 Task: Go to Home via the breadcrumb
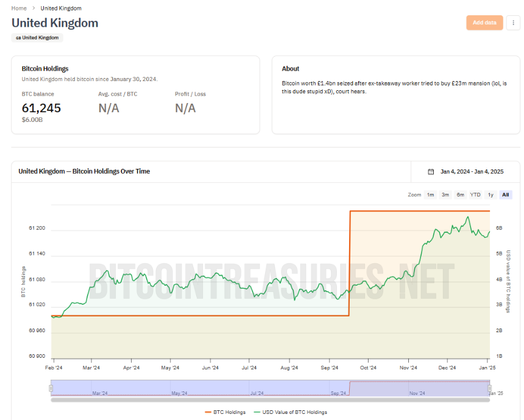(x=19, y=8)
